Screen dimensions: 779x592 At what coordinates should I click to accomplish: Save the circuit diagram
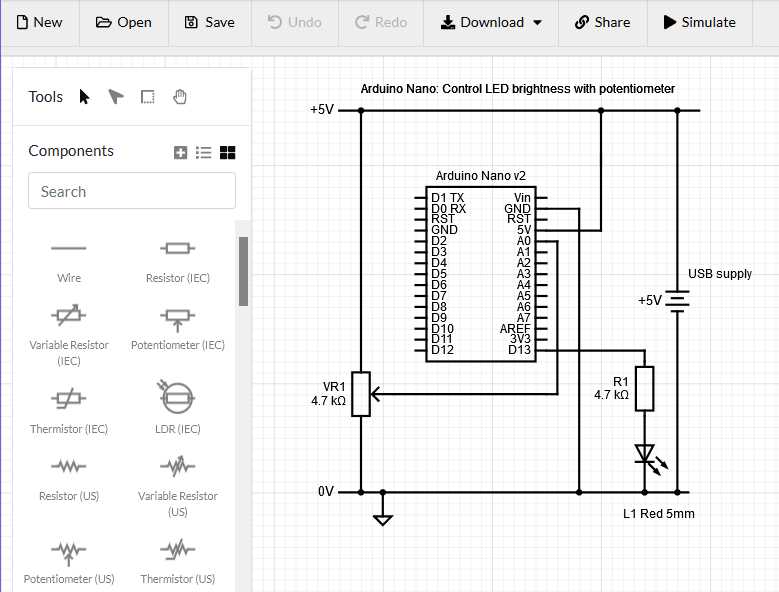pyautogui.click(x=210, y=22)
